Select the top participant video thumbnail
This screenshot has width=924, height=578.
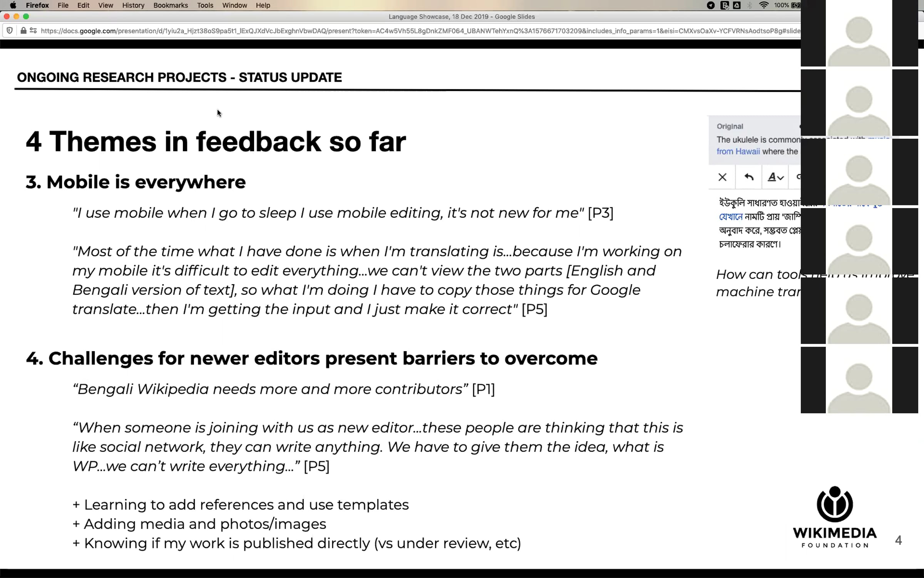point(859,34)
